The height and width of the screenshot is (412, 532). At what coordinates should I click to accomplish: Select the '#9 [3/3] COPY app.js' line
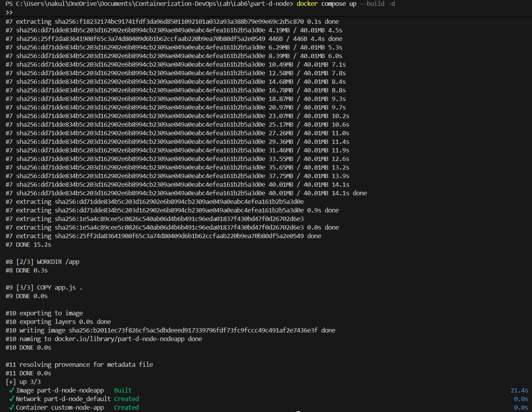(42, 287)
